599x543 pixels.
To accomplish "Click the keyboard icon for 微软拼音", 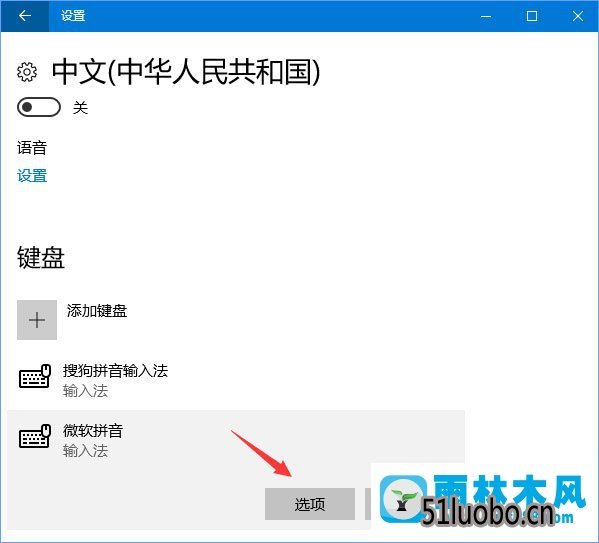I will point(35,436).
